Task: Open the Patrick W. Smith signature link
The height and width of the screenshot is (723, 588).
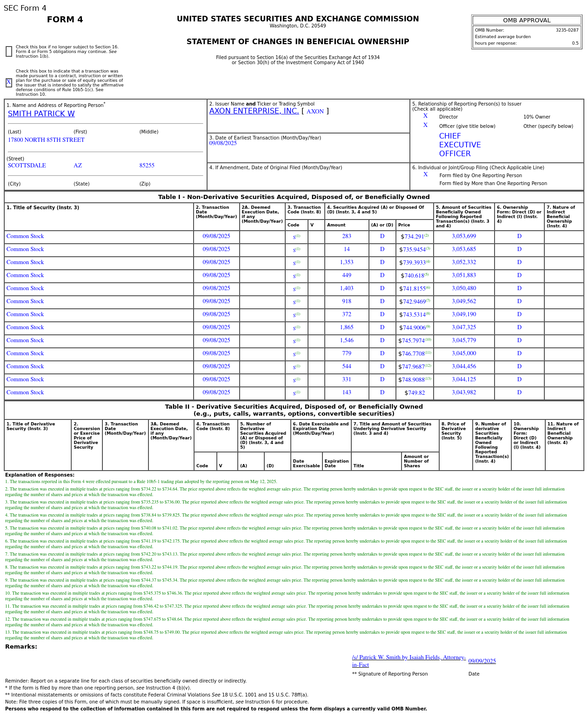Action: click(x=409, y=661)
